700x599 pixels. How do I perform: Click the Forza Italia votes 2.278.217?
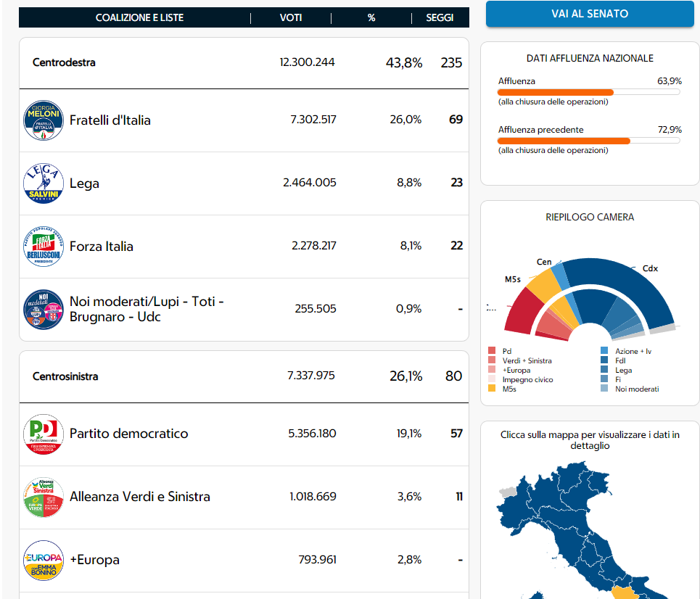[x=314, y=246]
